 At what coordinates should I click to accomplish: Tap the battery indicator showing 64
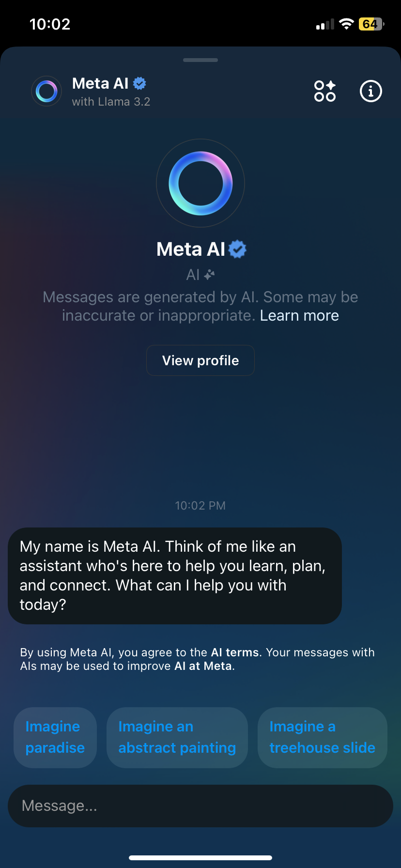point(370,24)
